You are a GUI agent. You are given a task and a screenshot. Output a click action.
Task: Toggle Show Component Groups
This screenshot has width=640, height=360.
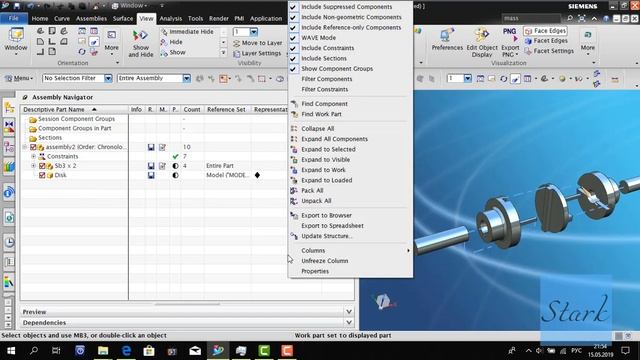pyautogui.click(x=337, y=69)
